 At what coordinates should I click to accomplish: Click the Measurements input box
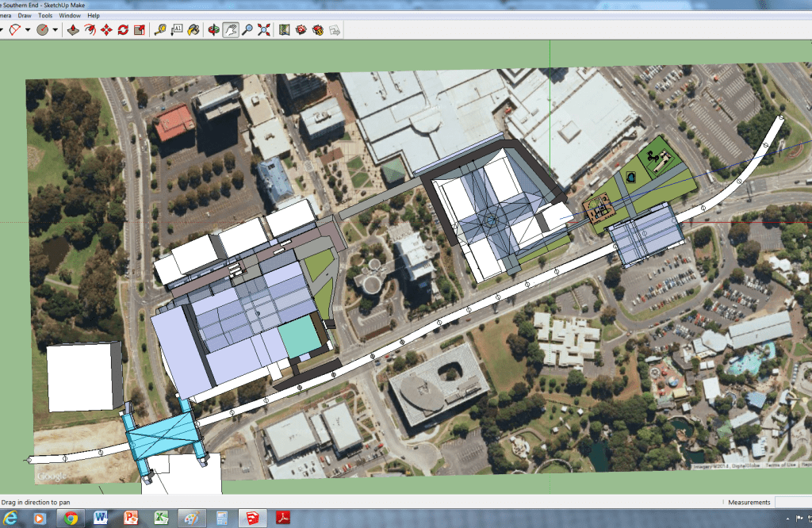[793, 502]
